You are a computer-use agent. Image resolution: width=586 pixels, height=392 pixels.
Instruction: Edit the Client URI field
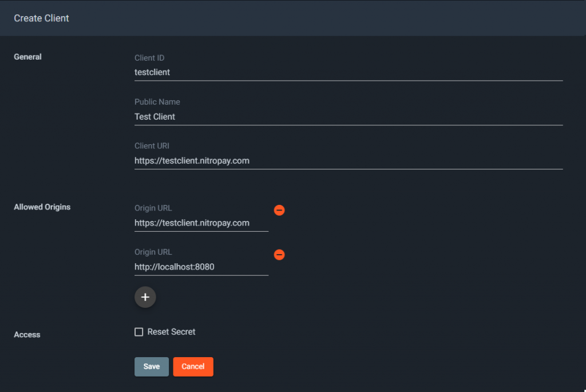[x=349, y=161]
